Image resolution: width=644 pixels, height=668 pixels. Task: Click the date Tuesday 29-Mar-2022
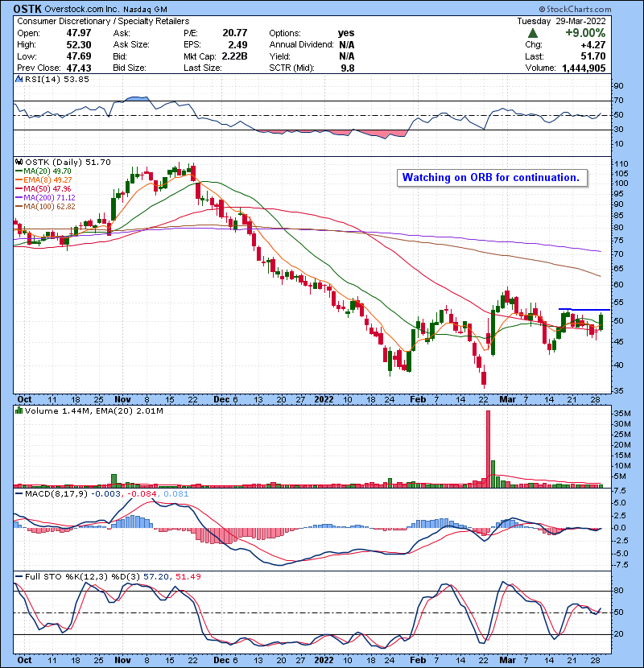click(561, 21)
